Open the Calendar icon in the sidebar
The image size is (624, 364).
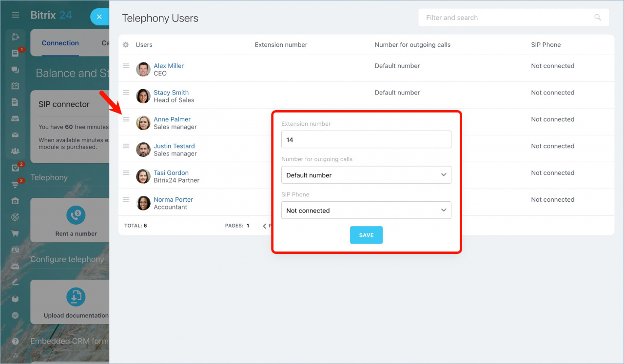click(x=15, y=86)
